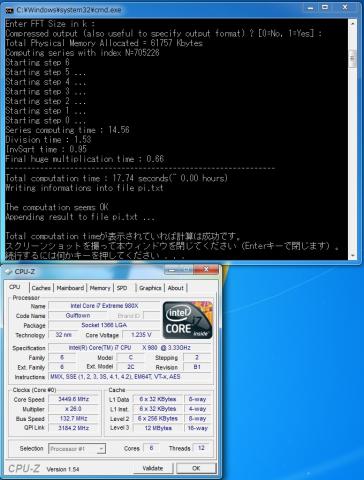
Task: Open the About tab
Action: coord(176,288)
